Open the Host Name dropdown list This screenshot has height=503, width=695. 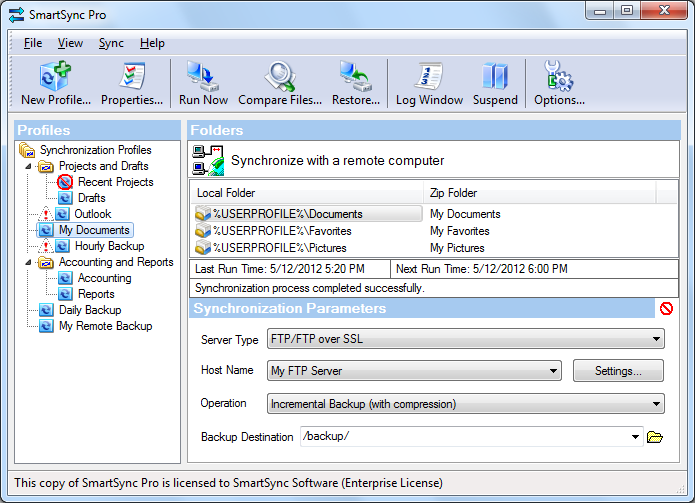[553, 372]
